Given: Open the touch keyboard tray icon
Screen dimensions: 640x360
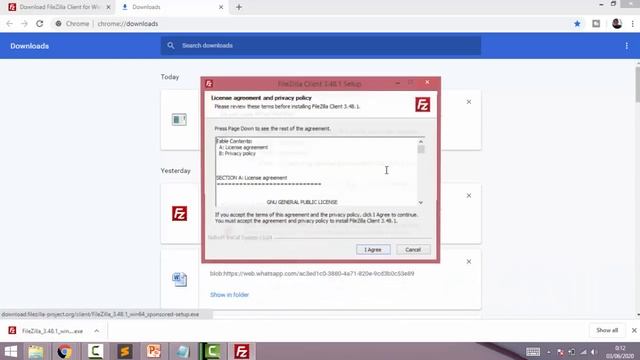Looking at the screenshot, I should click(533, 352).
